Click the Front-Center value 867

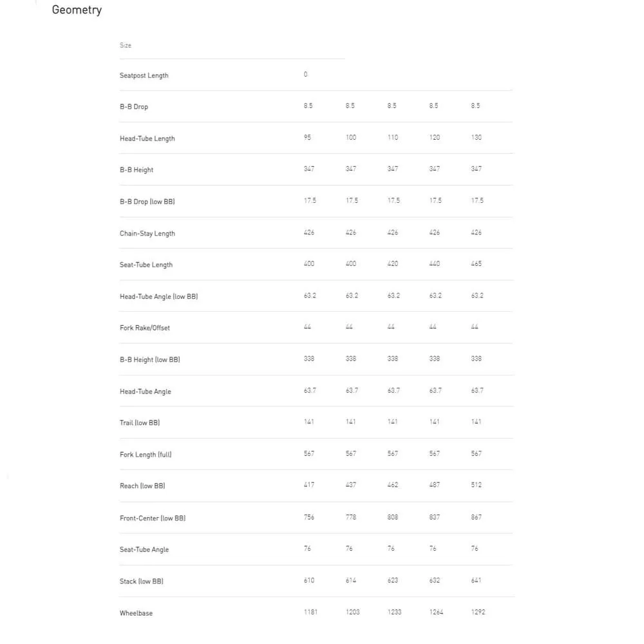(x=476, y=517)
